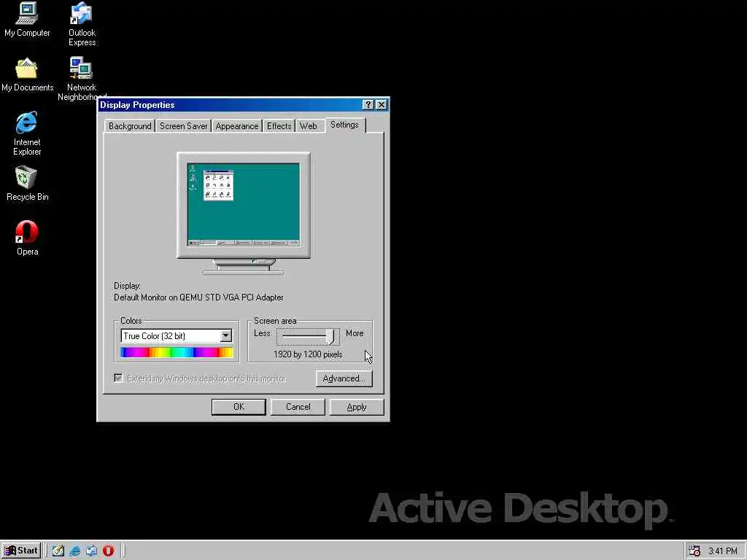Click Cancel in Display Properties
This screenshot has height=560, width=747.
point(298,407)
